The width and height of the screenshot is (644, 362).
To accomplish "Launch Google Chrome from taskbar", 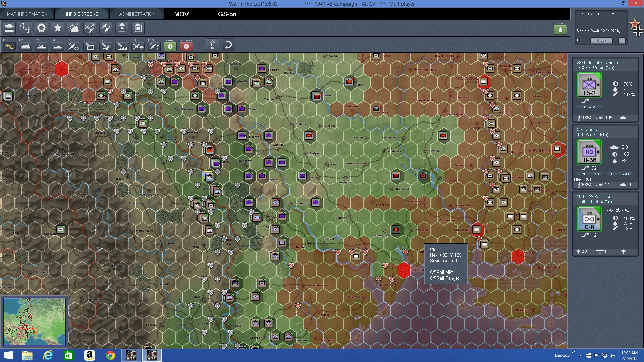I will (x=110, y=355).
